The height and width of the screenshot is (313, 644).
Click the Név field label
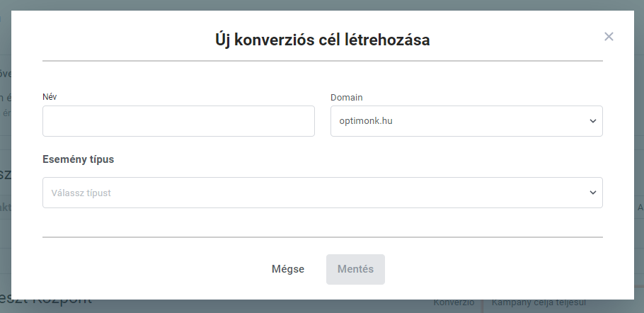click(x=50, y=97)
